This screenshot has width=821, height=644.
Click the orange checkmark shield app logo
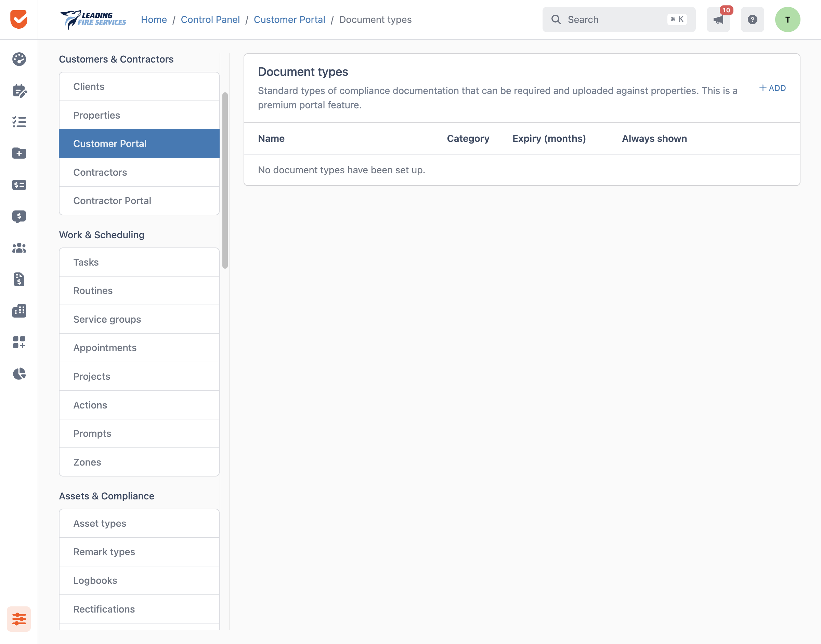(x=19, y=19)
